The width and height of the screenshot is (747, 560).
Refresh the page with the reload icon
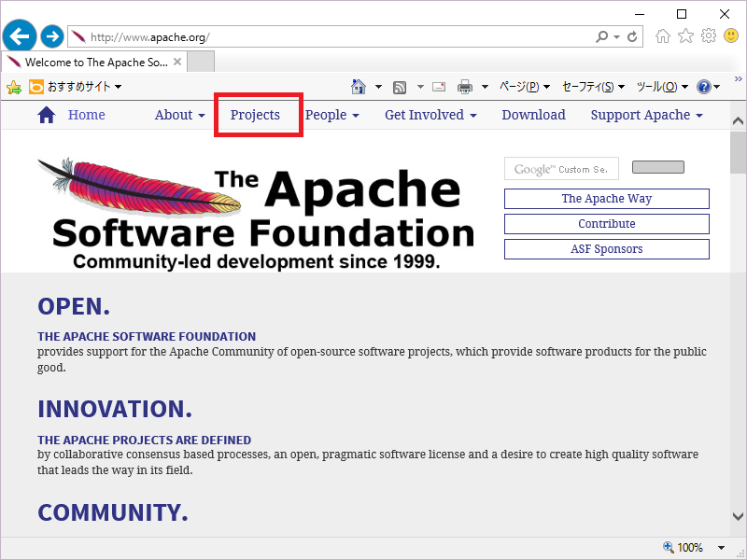[632, 36]
